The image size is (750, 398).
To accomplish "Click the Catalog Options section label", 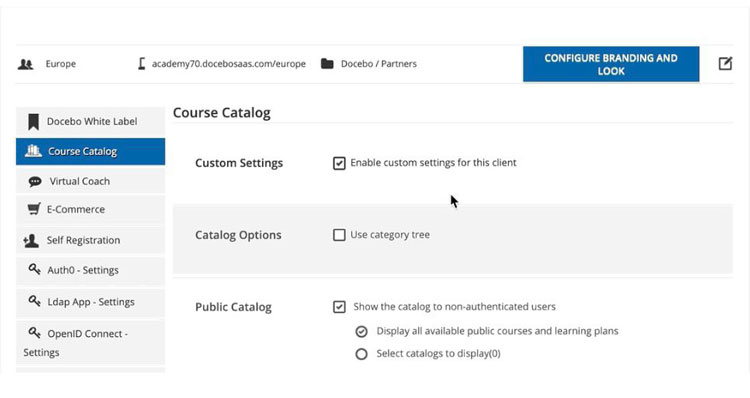I will (238, 235).
